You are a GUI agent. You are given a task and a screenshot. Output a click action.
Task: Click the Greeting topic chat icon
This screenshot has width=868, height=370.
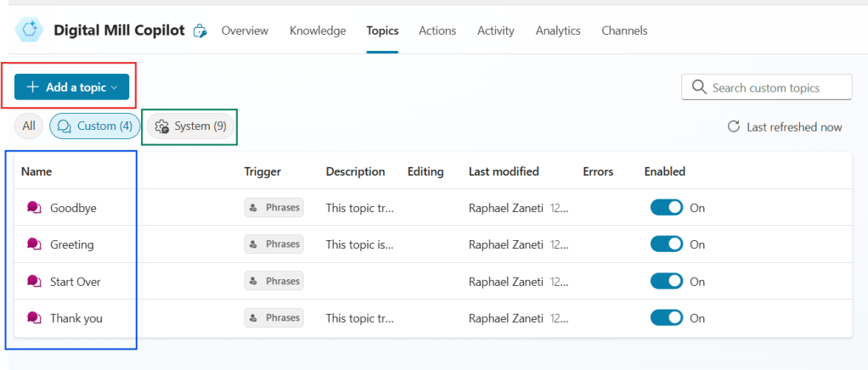pos(34,244)
